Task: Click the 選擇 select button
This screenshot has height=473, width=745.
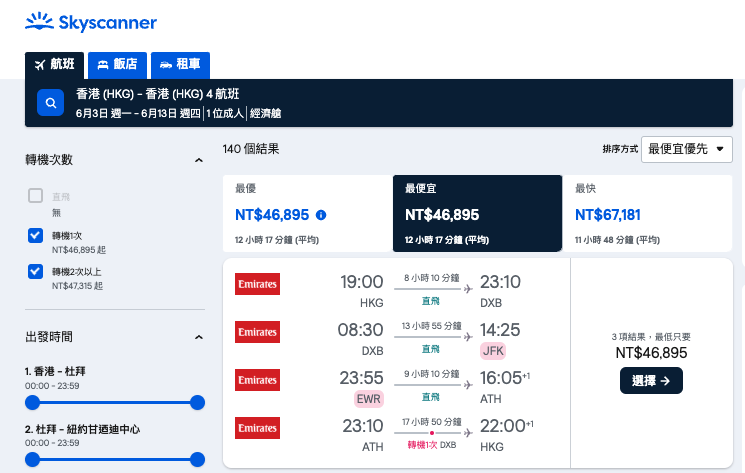Action: pyautogui.click(x=651, y=380)
